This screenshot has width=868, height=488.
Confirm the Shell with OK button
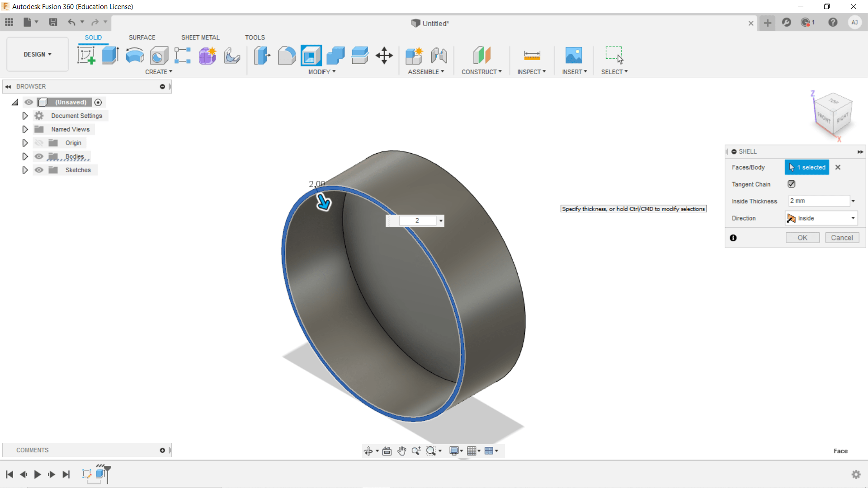[x=802, y=238]
